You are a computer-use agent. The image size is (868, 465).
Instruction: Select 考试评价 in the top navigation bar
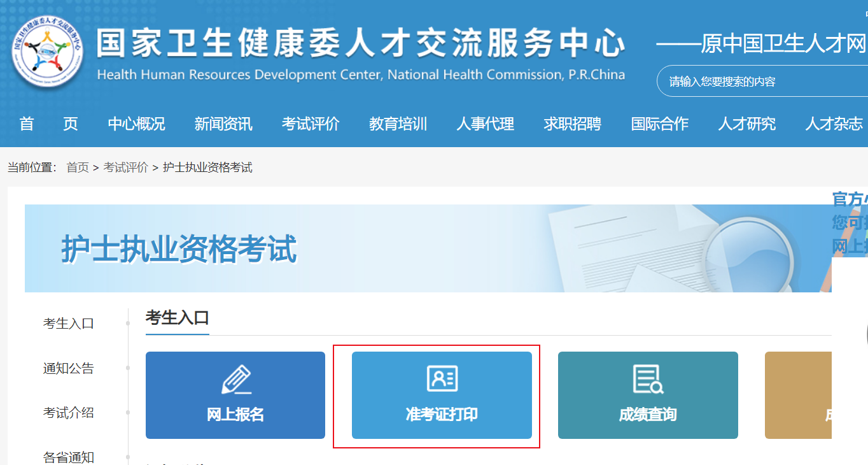click(x=311, y=124)
